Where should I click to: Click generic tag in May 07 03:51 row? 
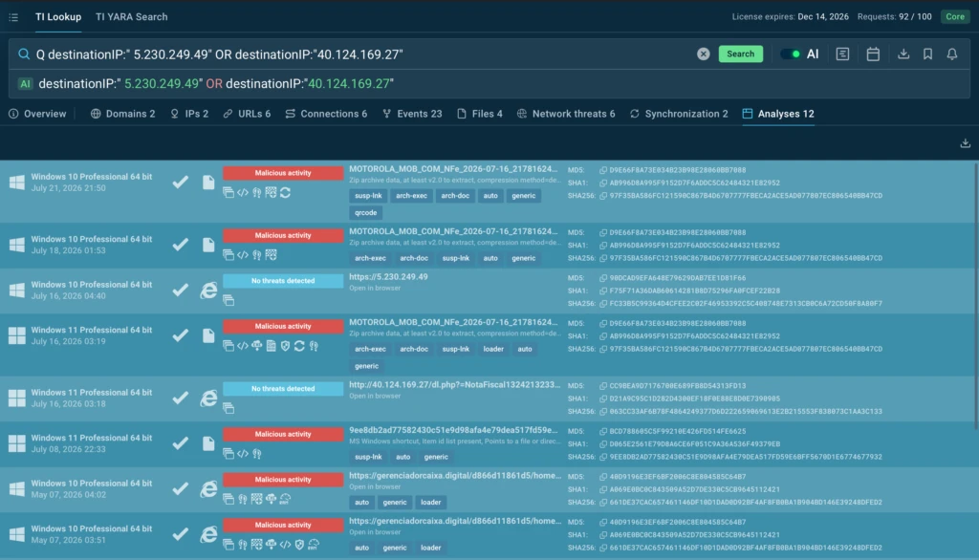[x=395, y=549]
